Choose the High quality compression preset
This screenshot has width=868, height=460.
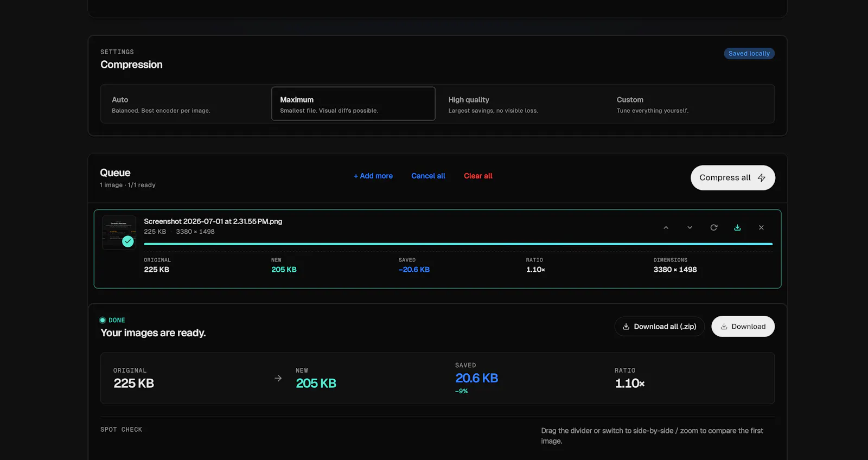[x=521, y=104]
